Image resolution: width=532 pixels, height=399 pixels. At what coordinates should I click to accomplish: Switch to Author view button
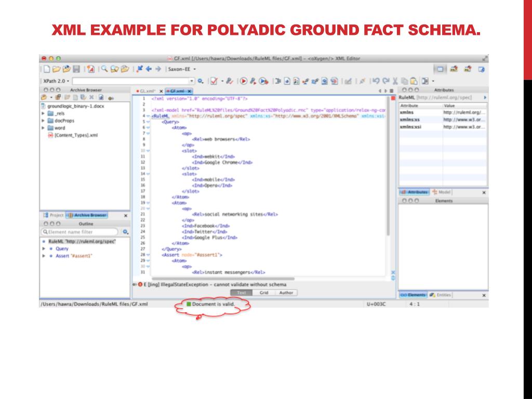click(x=286, y=293)
